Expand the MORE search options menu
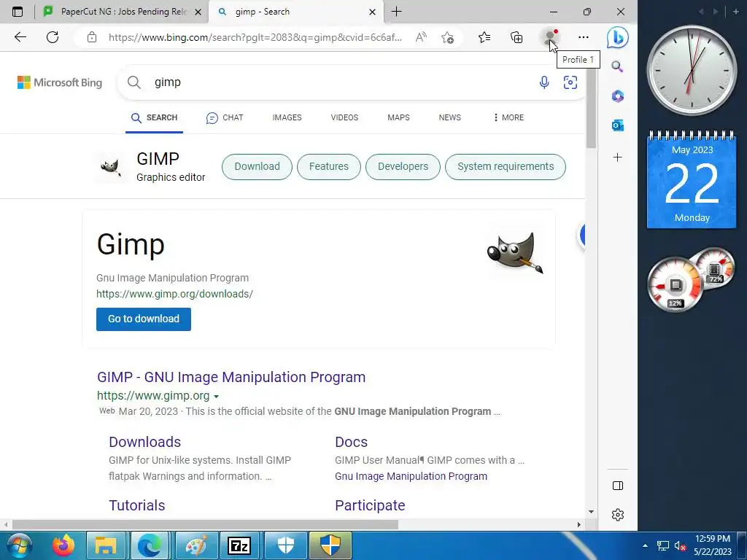This screenshot has height=560, width=747. [508, 117]
